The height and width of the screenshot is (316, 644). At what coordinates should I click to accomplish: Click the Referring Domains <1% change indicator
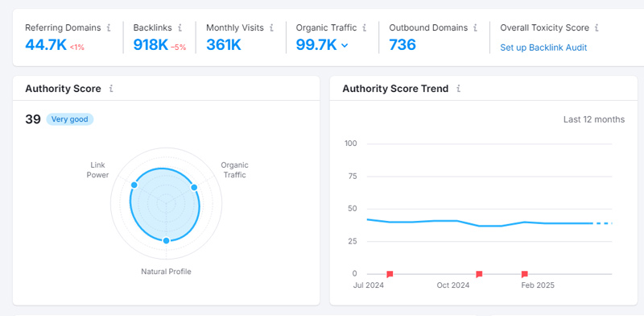[76, 48]
